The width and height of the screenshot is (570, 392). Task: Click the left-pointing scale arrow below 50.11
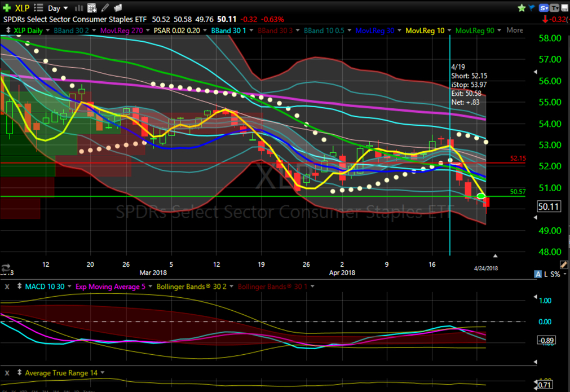(x=535, y=218)
